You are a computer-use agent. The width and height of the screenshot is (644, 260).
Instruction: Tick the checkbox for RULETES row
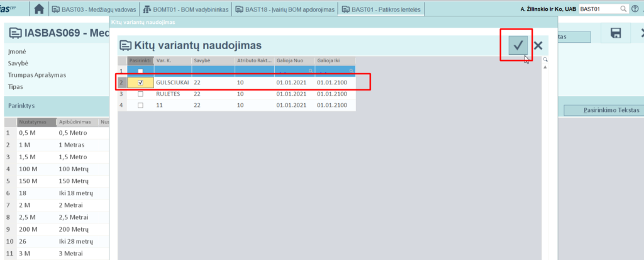click(140, 94)
